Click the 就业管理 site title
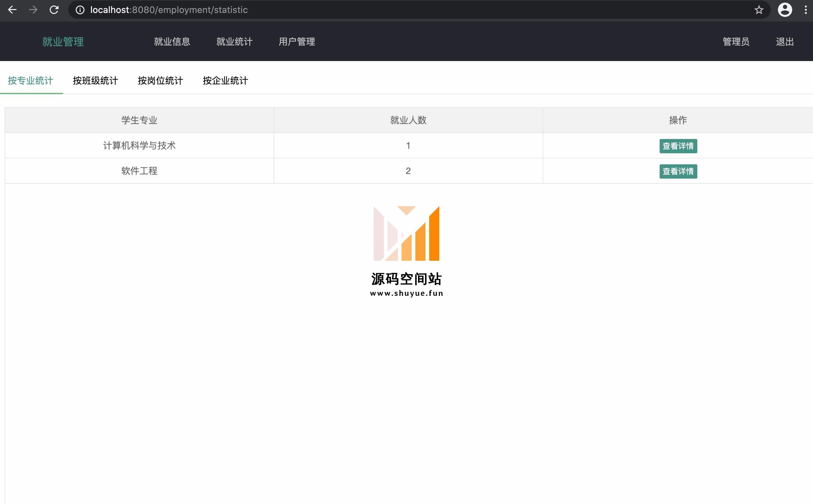This screenshot has height=504, width=813. tap(63, 42)
